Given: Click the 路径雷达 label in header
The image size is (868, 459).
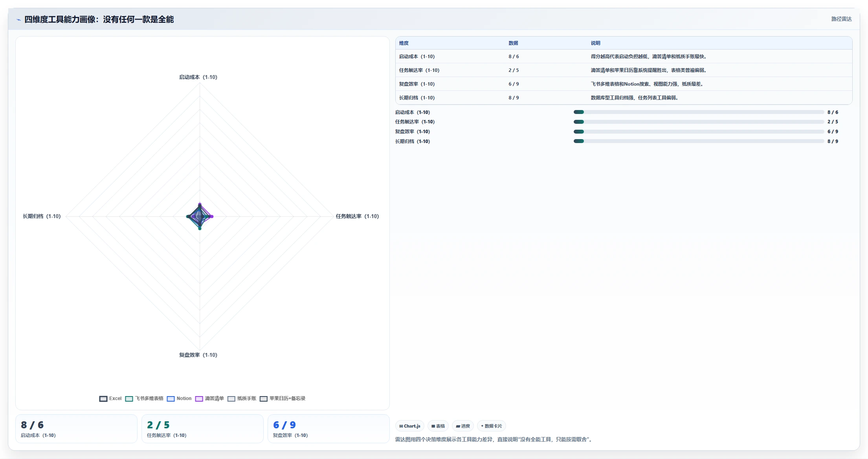Looking at the screenshot, I should [841, 19].
